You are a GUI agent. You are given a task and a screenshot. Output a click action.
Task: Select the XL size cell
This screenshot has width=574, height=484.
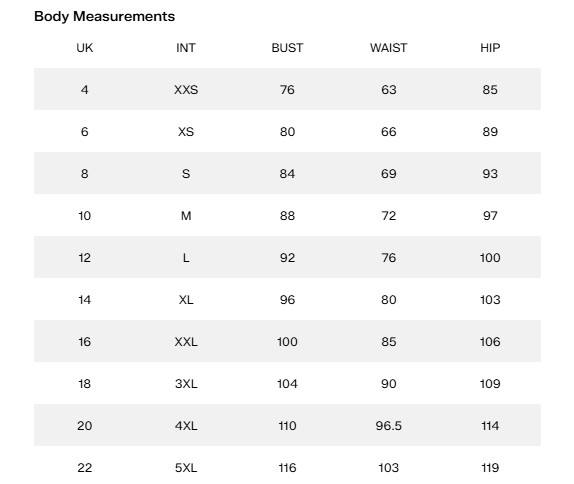[x=186, y=300]
